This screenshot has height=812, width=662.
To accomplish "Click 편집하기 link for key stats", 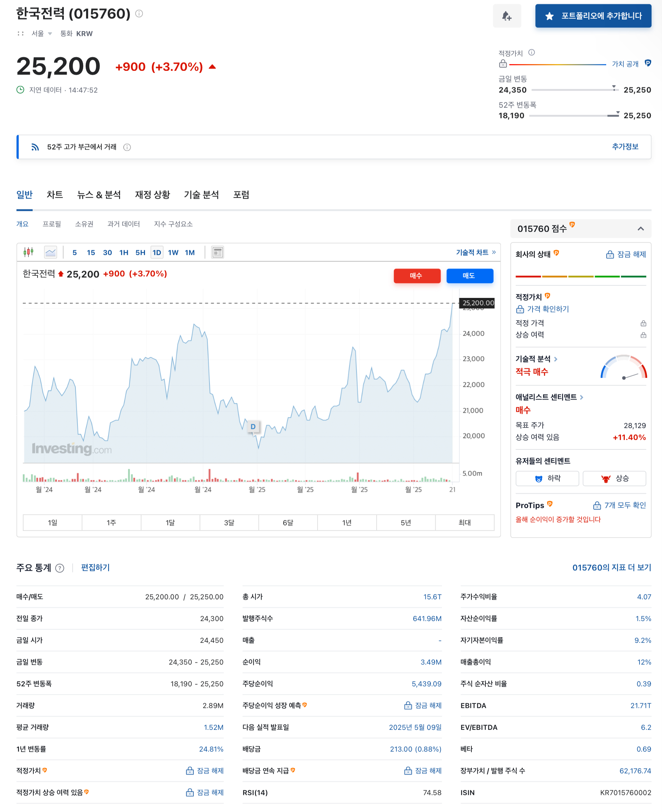I will coord(95,568).
